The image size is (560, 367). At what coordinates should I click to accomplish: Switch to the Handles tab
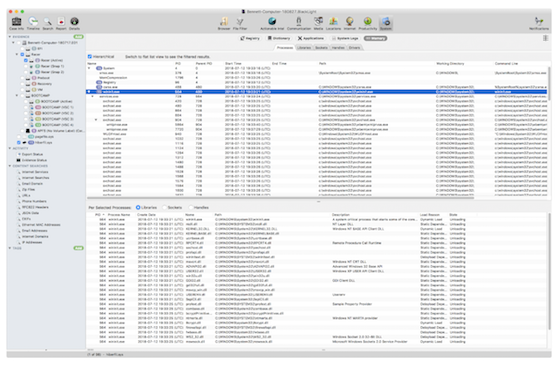click(338, 47)
